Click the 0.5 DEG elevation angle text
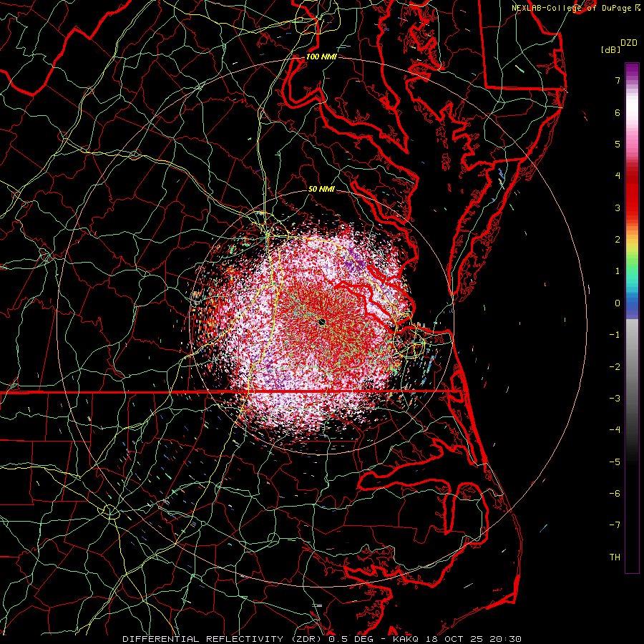644x644 pixels. (x=351, y=639)
